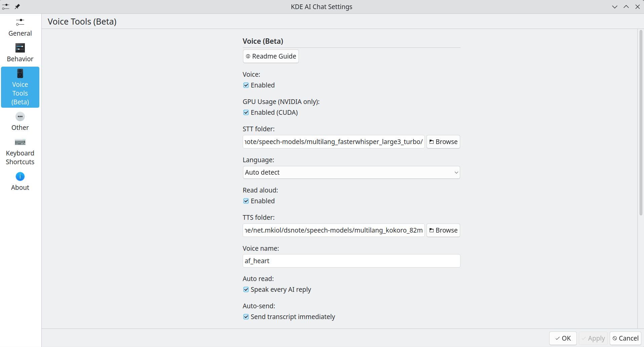This screenshot has width=644, height=347.
Task: Toggle the Enabled (CUDA) GPU checkbox
Action: click(246, 112)
